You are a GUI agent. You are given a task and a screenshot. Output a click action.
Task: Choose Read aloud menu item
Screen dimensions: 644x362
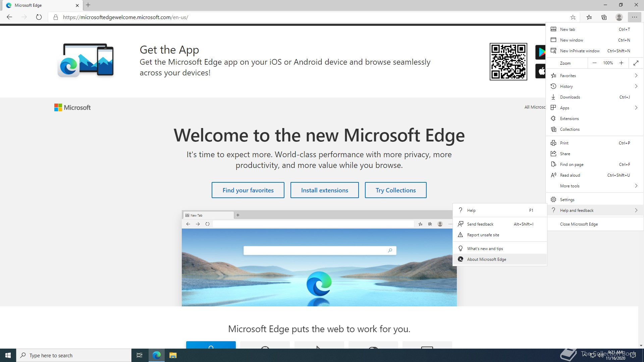click(595, 175)
